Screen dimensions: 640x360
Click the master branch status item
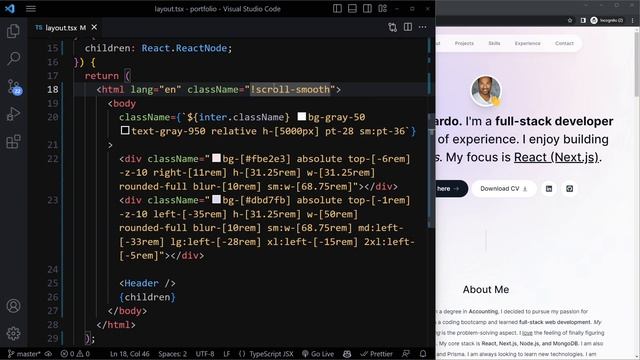point(24,354)
